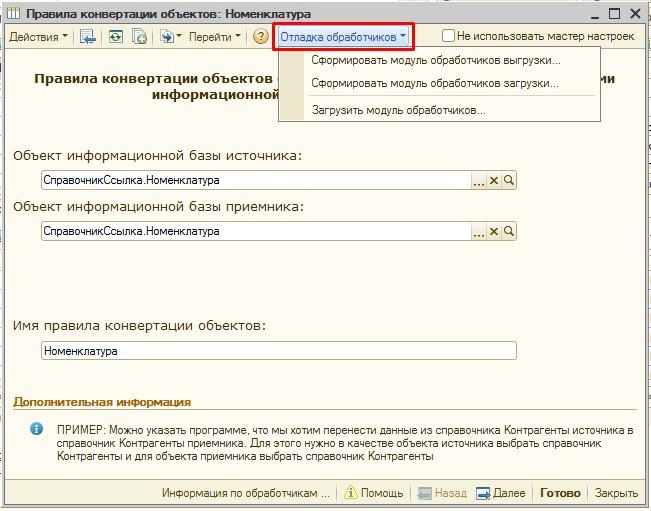The height and width of the screenshot is (511, 651).
Task: Click the green refresh toolbar icon
Action: pos(115,37)
